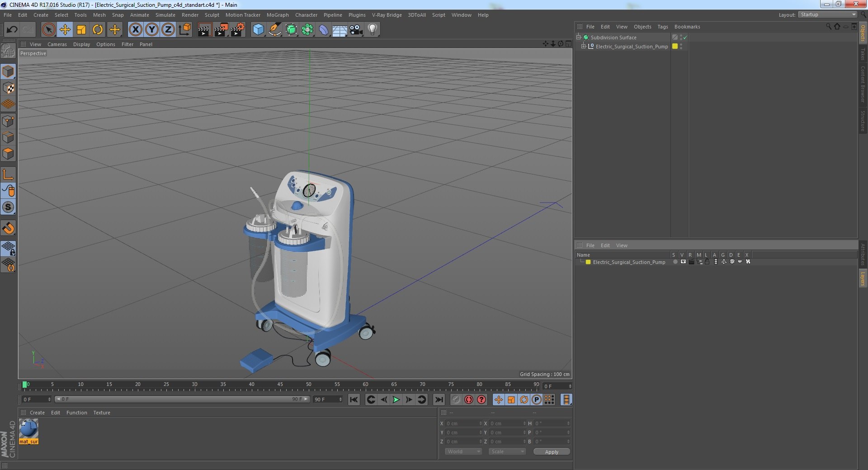Viewport: 868px width, 470px height.
Task: Click the layer color swatch in Layer Manager
Action: tap(588, 262)
